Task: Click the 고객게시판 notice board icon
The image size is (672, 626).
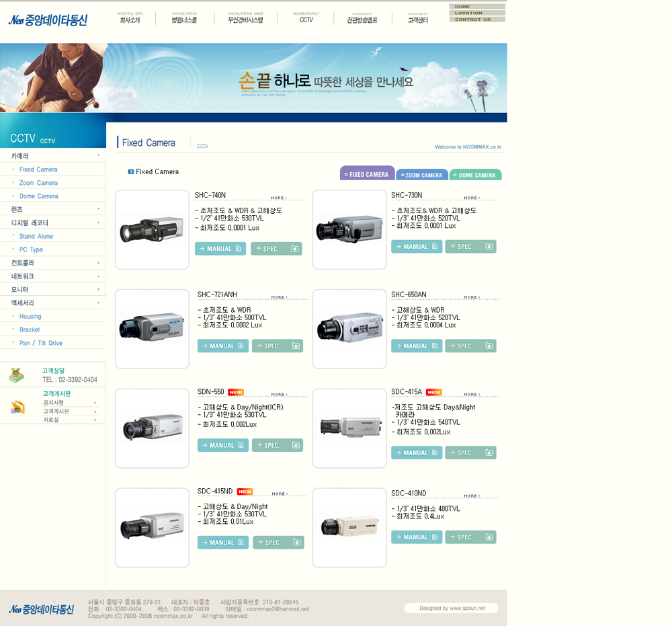Action: coord(17,407)
